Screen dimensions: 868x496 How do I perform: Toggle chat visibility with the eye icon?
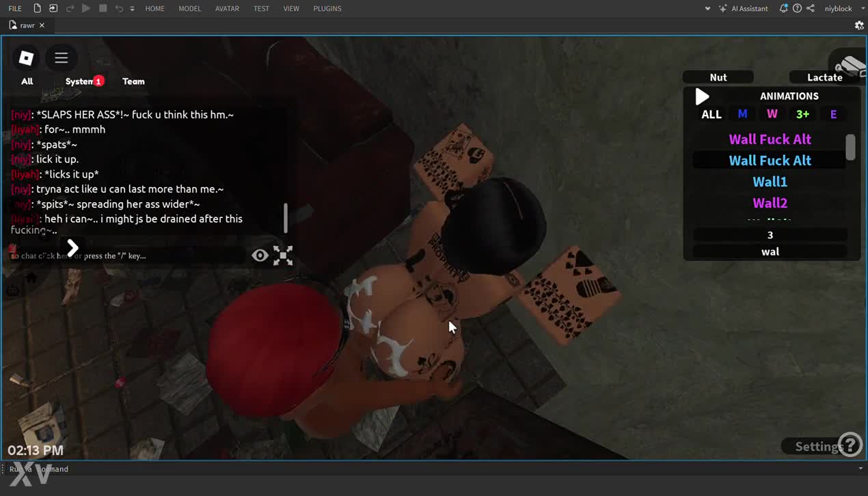[260, 256]
